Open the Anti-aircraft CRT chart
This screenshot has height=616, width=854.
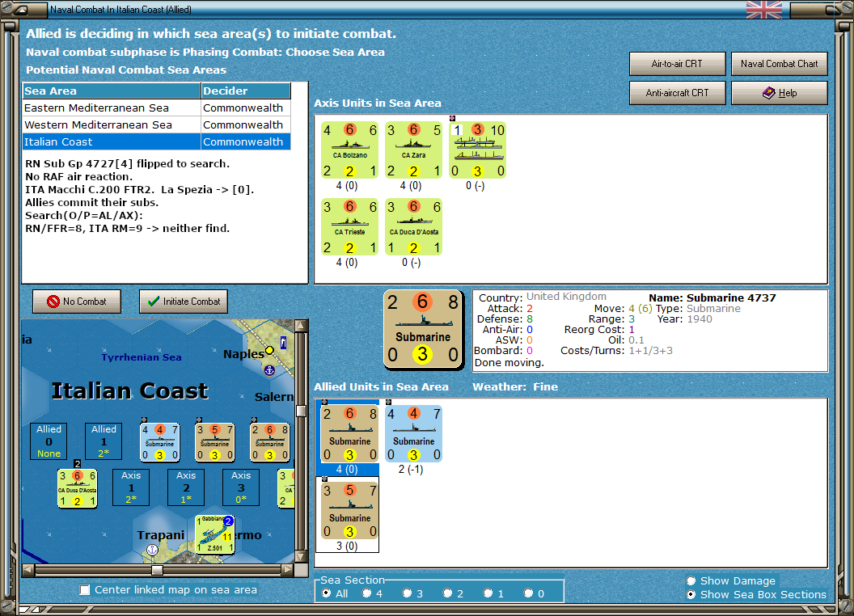[677, 93]
